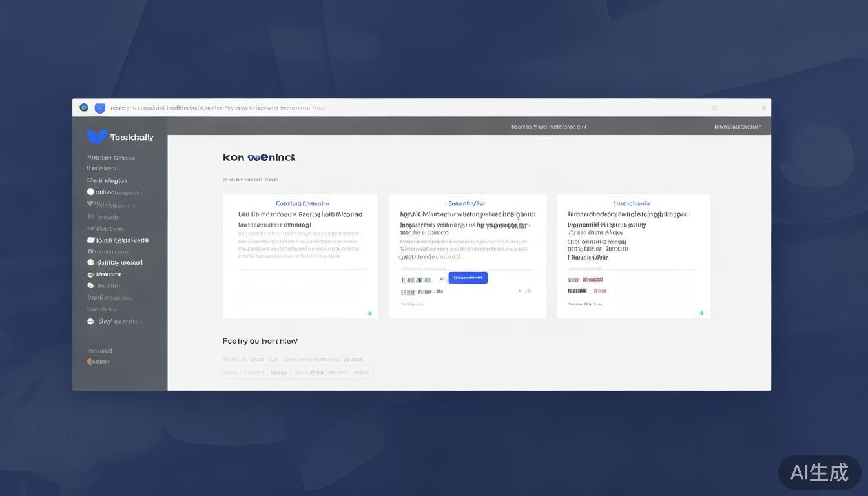This screenshot has width=868, height=496.
Task: Select the heart icon in the sidebar
Action: pos(90,204)
